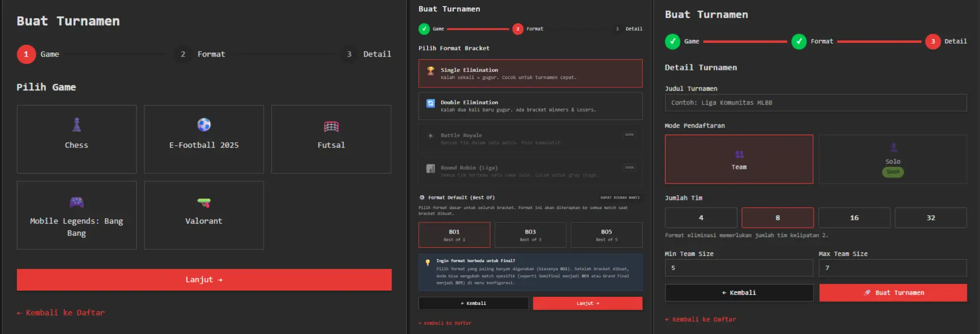Click small Kembali ke Daftar link in middle panel
The height and width of the screenshot is (334, 980).
point(445,323)
